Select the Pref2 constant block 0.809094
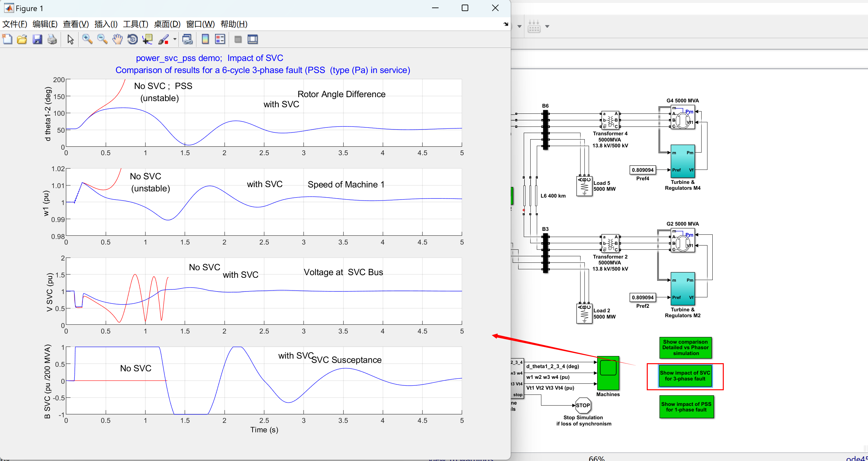The width and height of the screenshot is (868, 461). 643,297
